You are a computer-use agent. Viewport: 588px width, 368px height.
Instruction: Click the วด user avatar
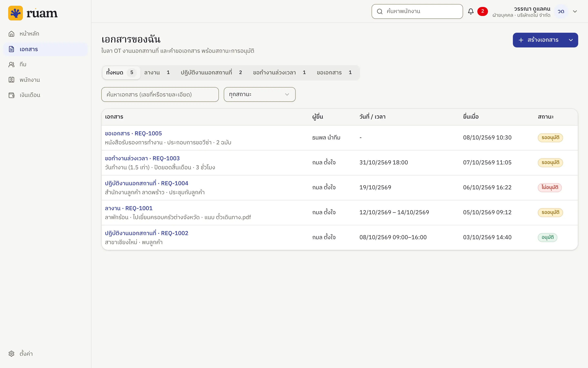[x=561, y=11]
